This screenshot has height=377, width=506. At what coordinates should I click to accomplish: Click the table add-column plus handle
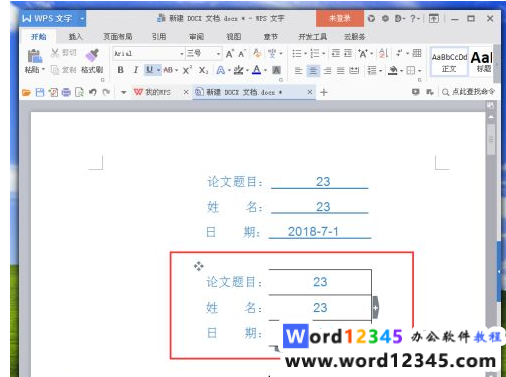(x=375, y=307)
